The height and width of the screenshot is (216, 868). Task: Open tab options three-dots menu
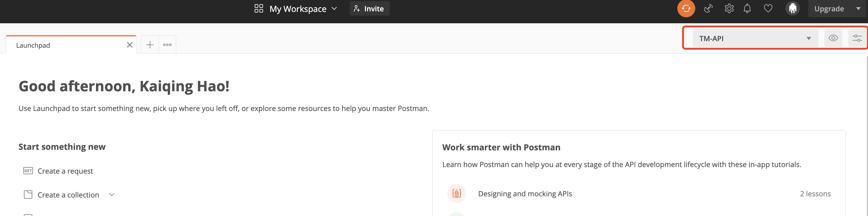[x=167, y=44]
